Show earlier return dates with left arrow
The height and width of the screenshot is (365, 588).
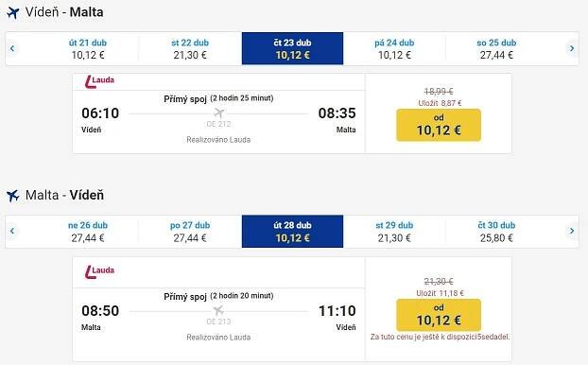pyautogui.click(x=12, y=231)
